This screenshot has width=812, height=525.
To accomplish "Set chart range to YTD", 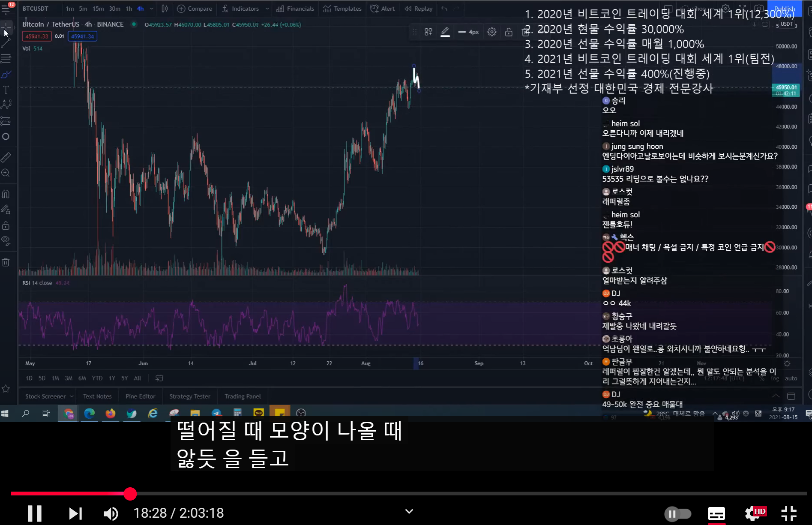I will [97, 378].
